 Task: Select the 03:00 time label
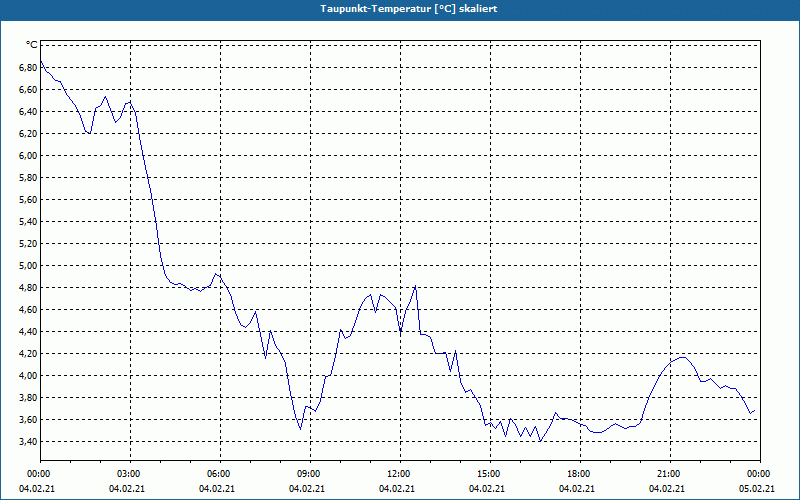pyautogui.click(x=127, y=474)
